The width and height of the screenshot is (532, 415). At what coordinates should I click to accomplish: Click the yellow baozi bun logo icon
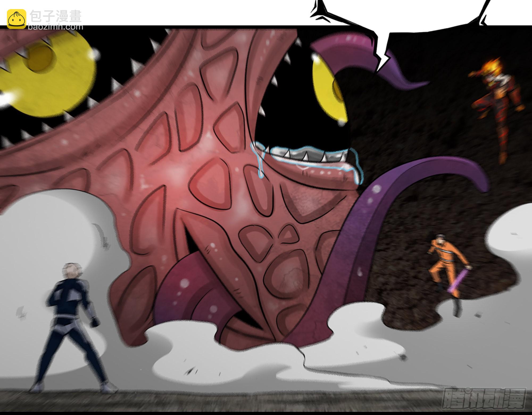16,19
